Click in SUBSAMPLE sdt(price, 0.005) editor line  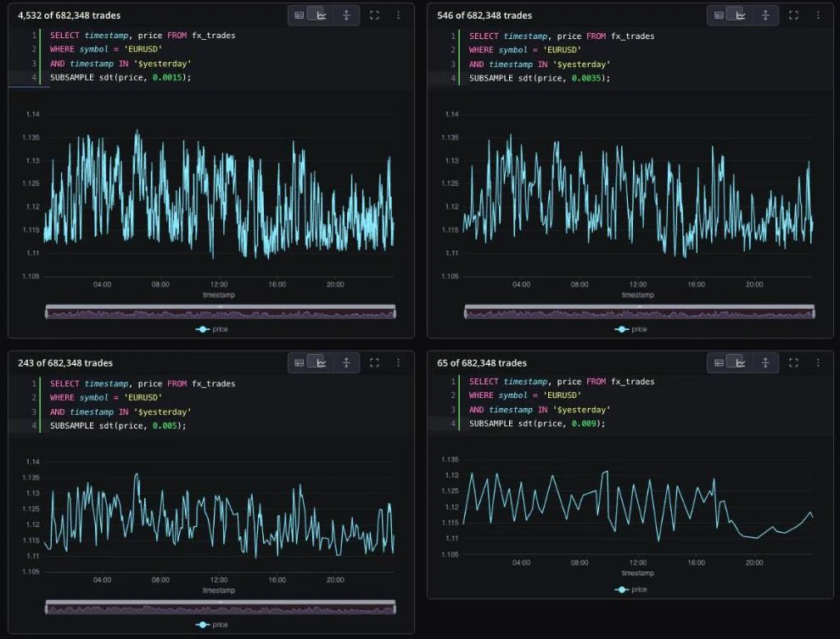[x=118, y=426]
